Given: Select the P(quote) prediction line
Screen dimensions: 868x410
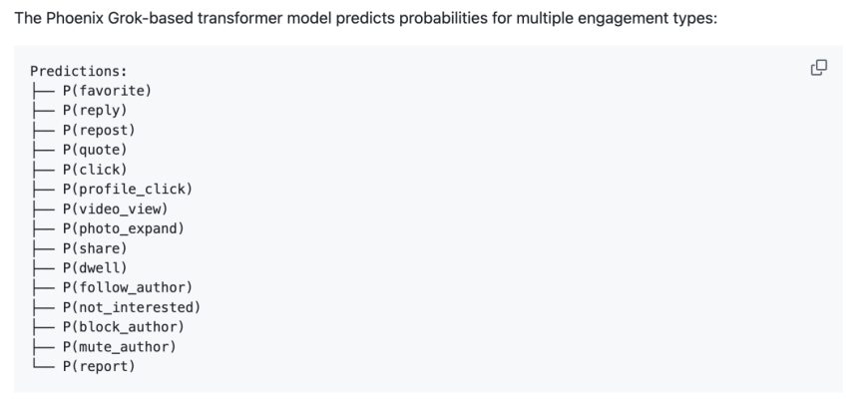Looking at the screenshot, I should click(95, 150).
